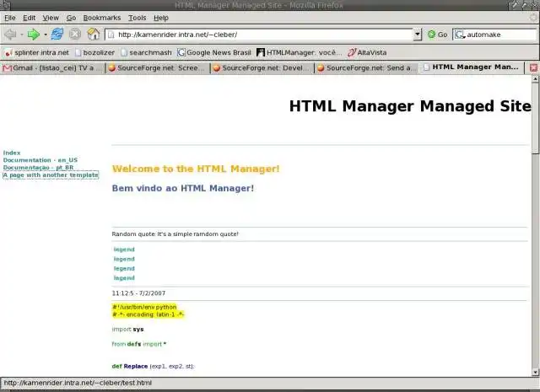Click the Random quote text line

point(175,234)
